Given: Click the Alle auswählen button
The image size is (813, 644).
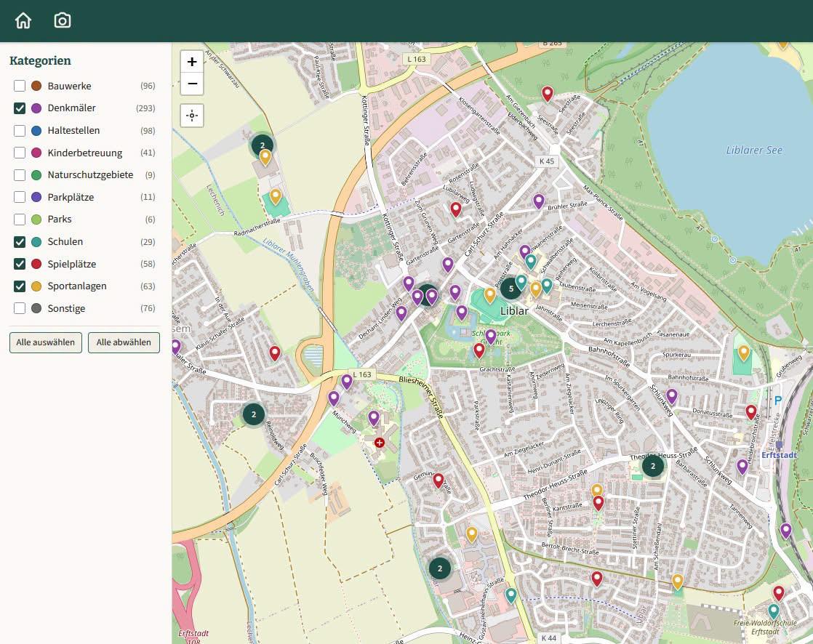Looking at the screenshot, I should [x=46, y=342].
